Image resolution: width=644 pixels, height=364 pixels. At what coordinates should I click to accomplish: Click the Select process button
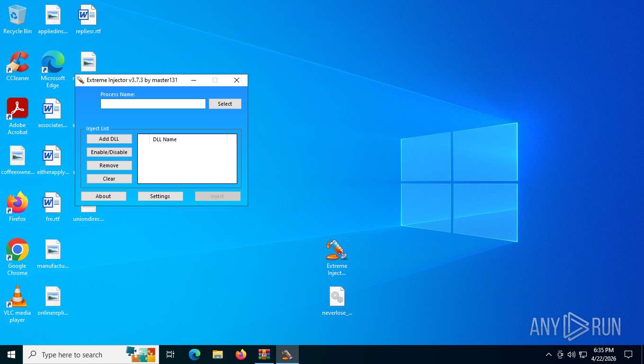coord(225,104)
